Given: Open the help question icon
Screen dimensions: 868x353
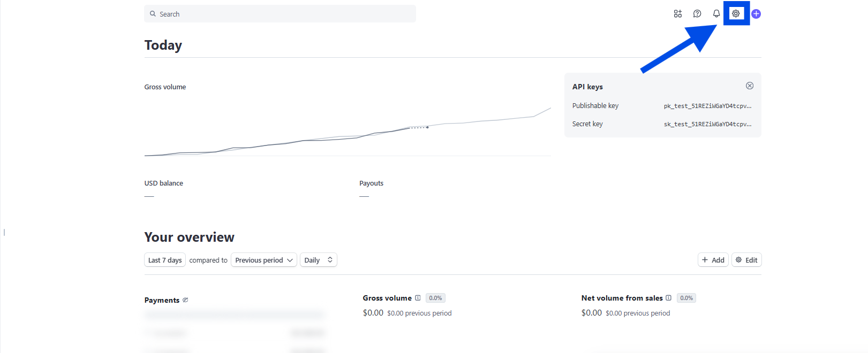Looking at the screenshot, I should (697, 13).
